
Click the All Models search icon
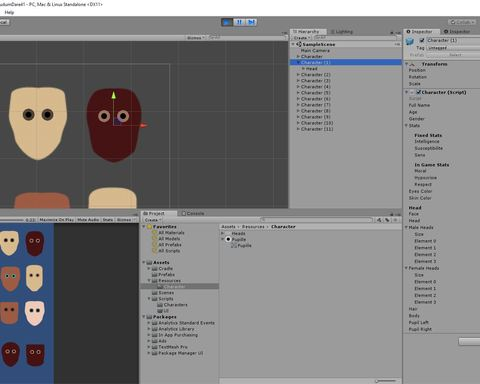click(x=155, y=239)
